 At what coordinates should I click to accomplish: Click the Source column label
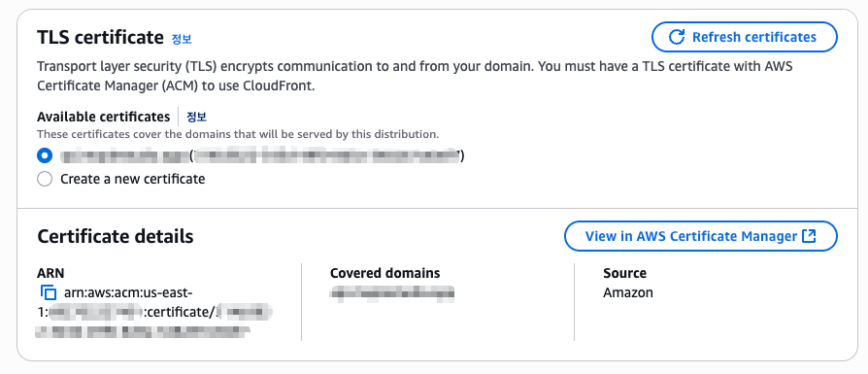[x=624, y=273]
